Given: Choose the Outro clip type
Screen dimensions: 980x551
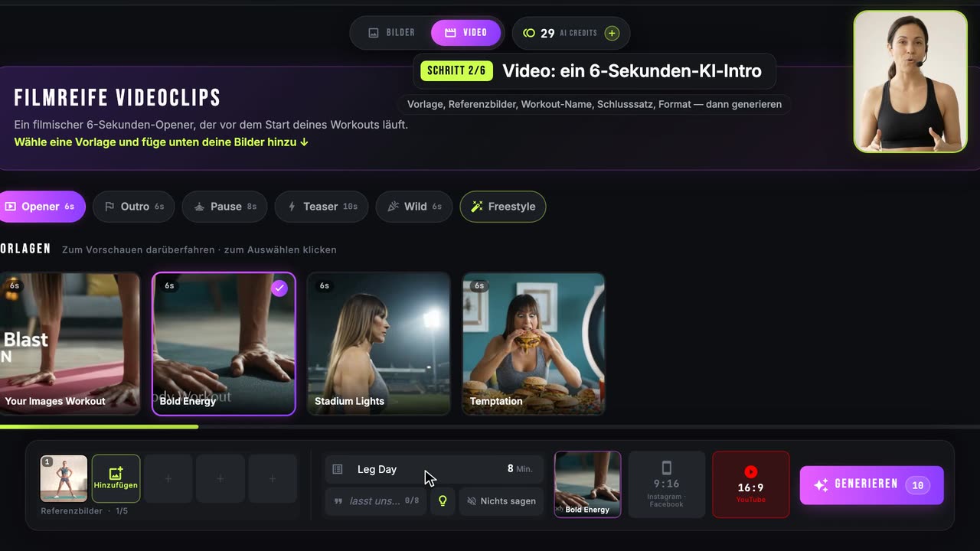Looking at the screenshot, I should pos(134,207).
